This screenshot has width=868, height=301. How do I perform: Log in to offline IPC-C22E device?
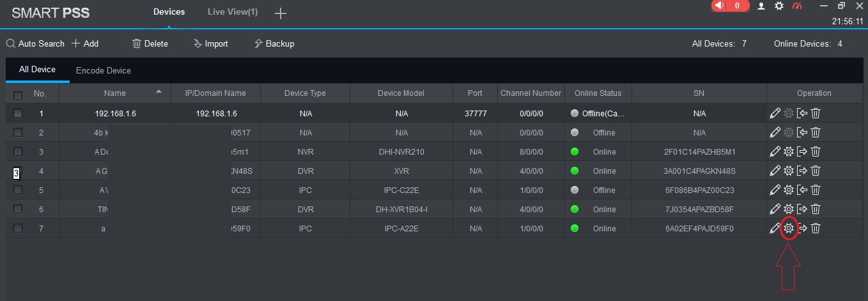(x=802, y=190)
